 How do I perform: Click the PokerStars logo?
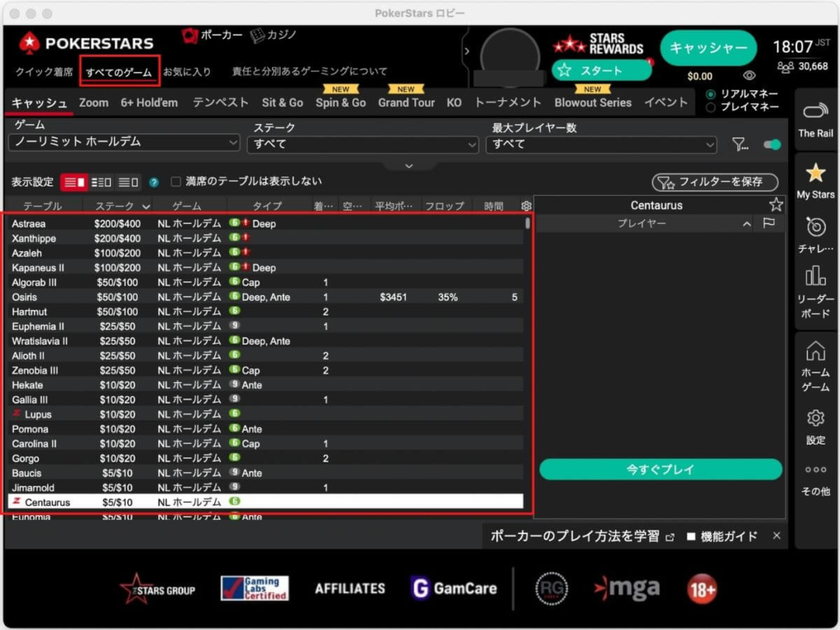86,43
